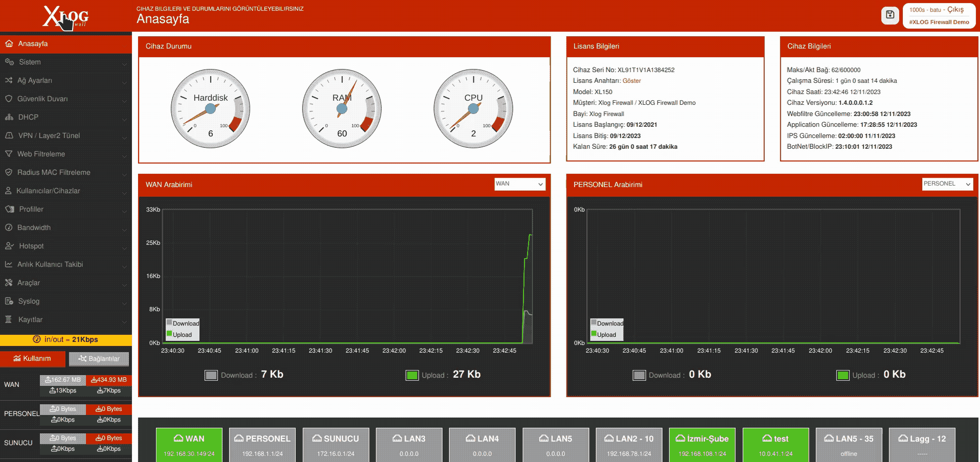Click the Radius MAC Filtreleme shield icon
Screen dimensions: 980x462
(x=9, y=172)
